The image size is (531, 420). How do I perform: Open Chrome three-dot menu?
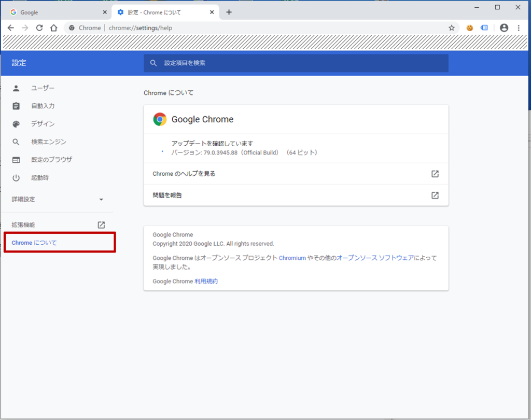point(519,28)
